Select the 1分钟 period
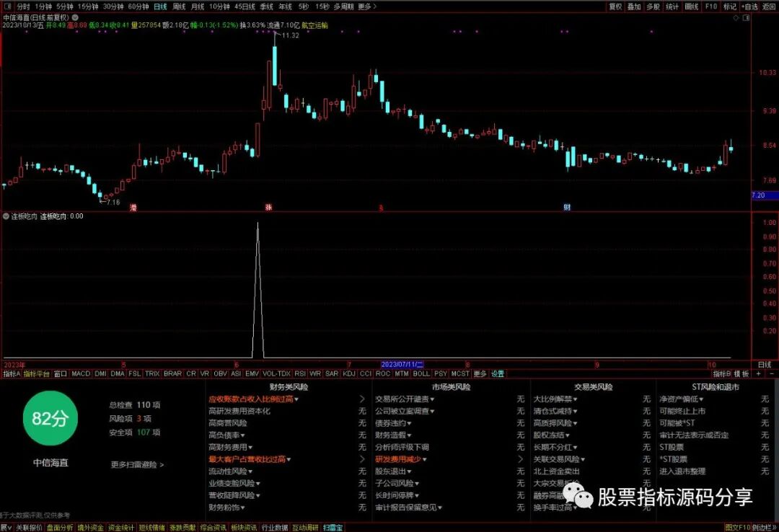Screen dimensions: 779x532 tap(43, 6)
